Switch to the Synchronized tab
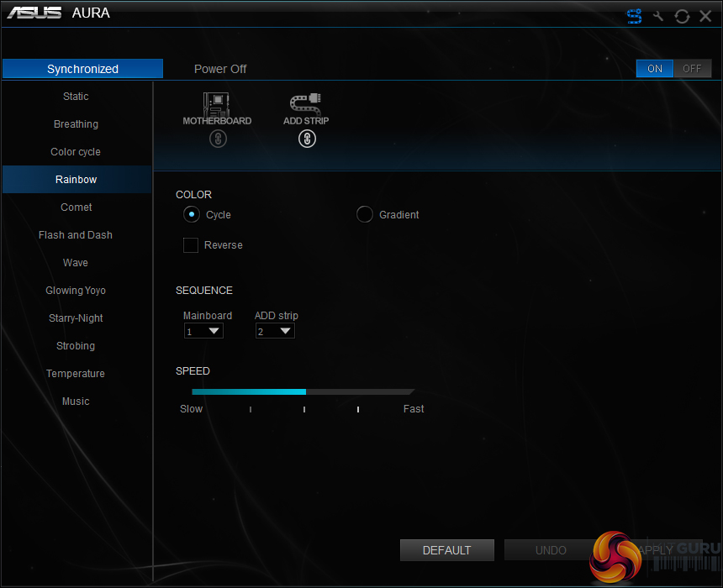Screen dimensions: 723x588 [x=82, y=69]
